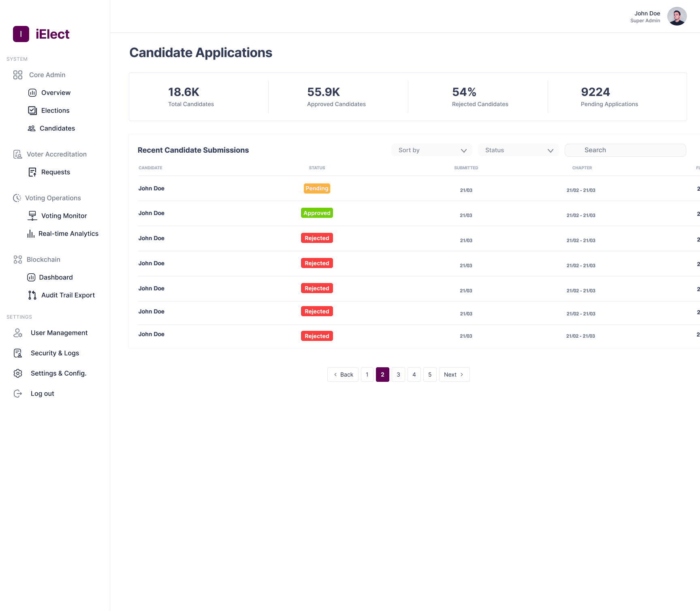Screen dimensions: 700x611
Task: Click the Requests document icon
Action: click(32, 172)
